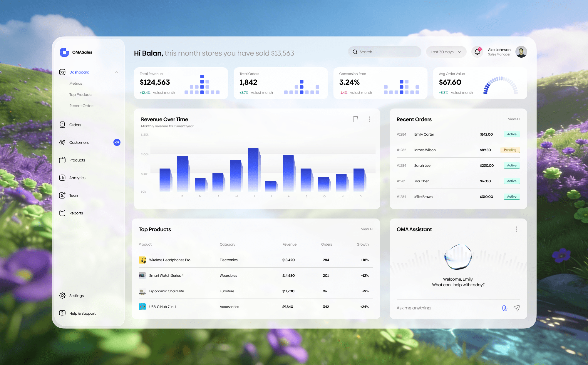Screen dimensions: 588x365
Task: Send message with paper plane icon
Action: 517,308
